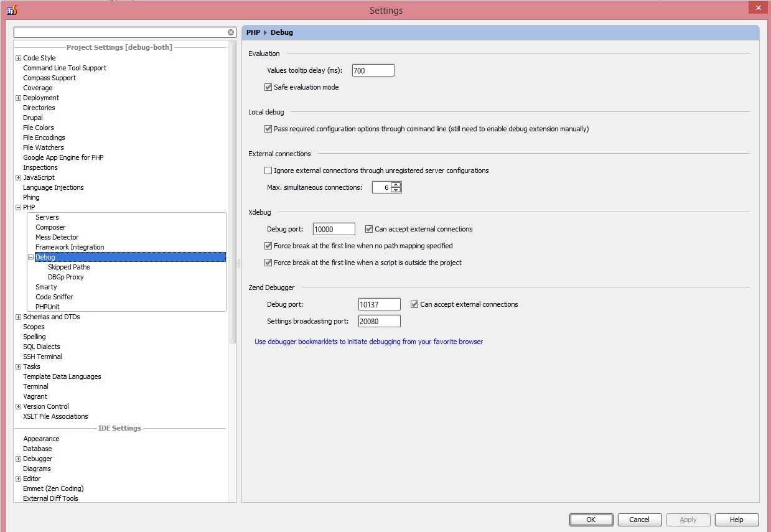Open File Colors settings

click(x=39, y=128)
